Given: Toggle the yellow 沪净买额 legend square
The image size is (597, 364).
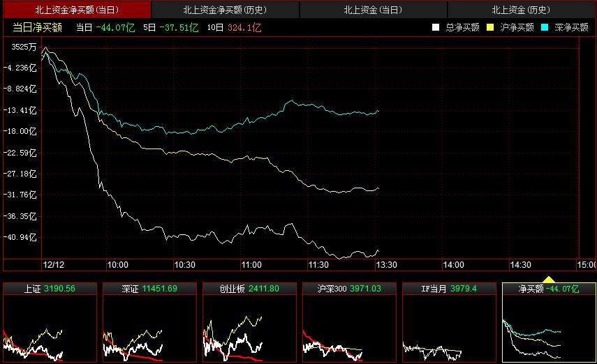Looking at the screenshot, I should coord(490,27).
